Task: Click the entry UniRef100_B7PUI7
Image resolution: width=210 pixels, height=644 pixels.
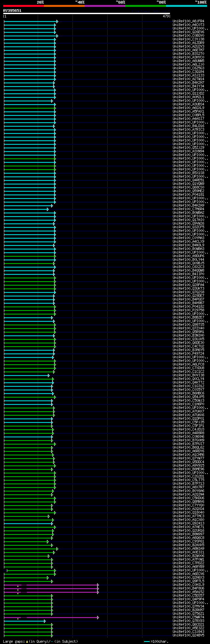Action: pos(188,444)
